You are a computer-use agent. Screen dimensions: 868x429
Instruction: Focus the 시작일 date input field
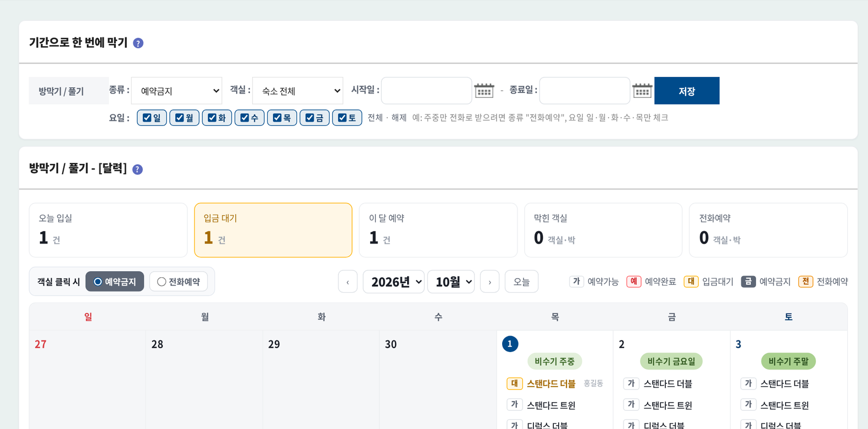click(426, 91)
